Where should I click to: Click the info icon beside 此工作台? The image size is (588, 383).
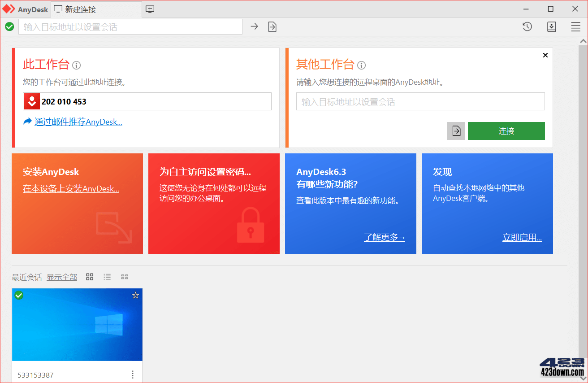76,65
